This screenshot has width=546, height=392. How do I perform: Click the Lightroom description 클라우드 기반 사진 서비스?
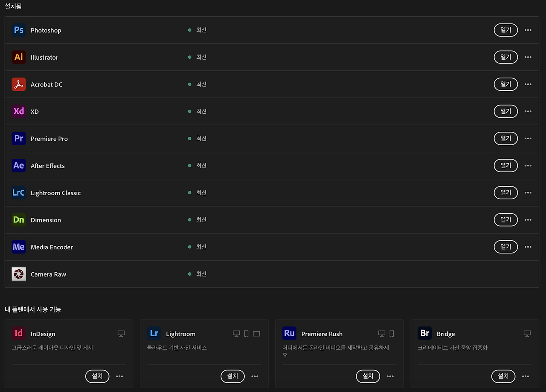(177, 348)
